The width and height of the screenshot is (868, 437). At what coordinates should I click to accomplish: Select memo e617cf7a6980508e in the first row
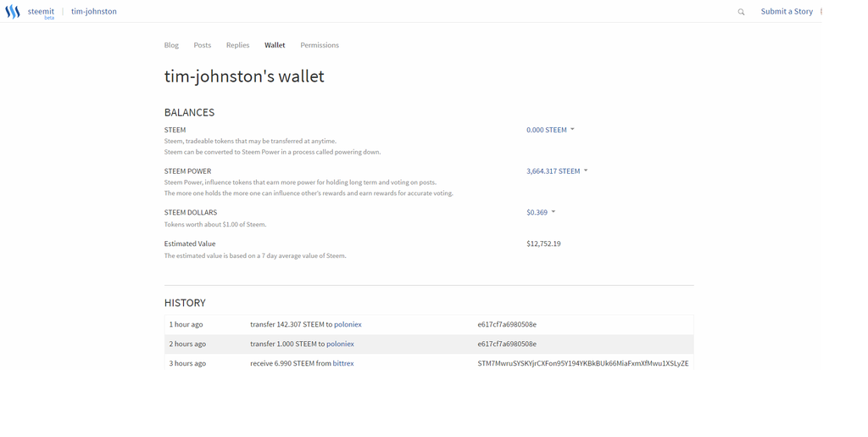tap(507, 324)
